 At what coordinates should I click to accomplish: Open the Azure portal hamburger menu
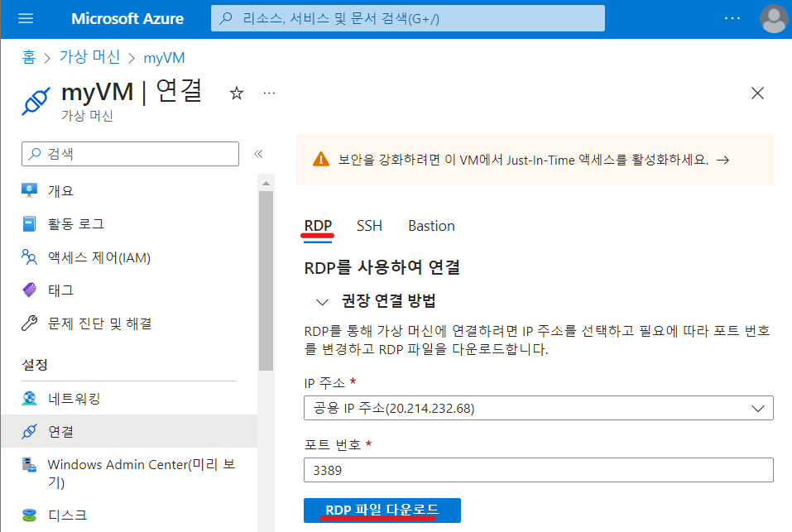tap(26, 19)
